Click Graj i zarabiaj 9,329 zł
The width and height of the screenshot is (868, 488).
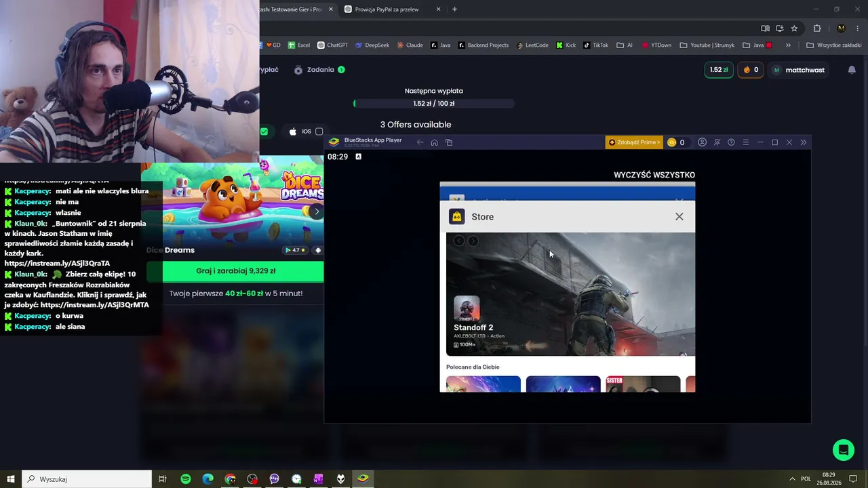pyautogui.click(x=236, y=271)
